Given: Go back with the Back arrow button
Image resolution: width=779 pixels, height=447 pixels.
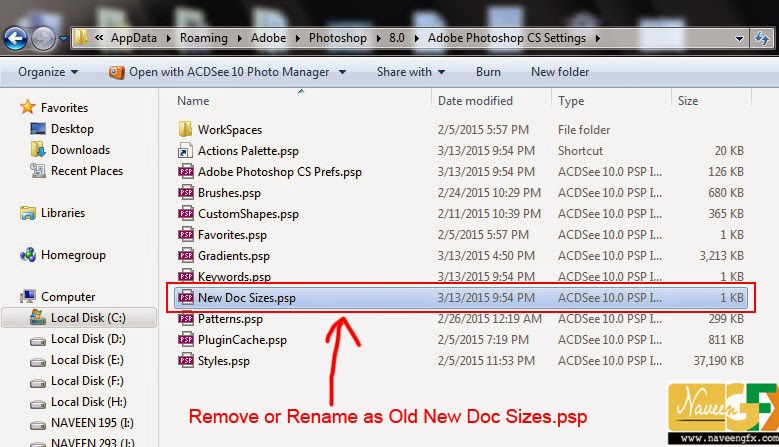Looking at the screenshot, I should coord(15,39).
